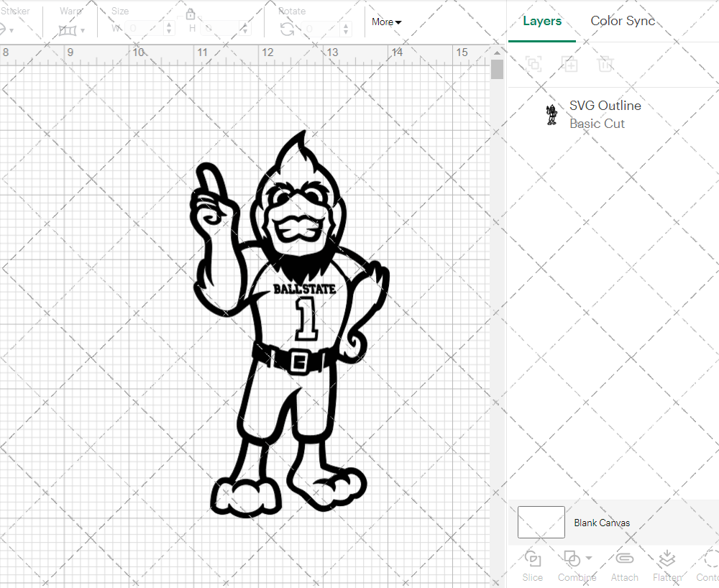The width and height of the screenshot is (719, 588).
Task: Click the add layer icon
Action: [x=570, y=64]
